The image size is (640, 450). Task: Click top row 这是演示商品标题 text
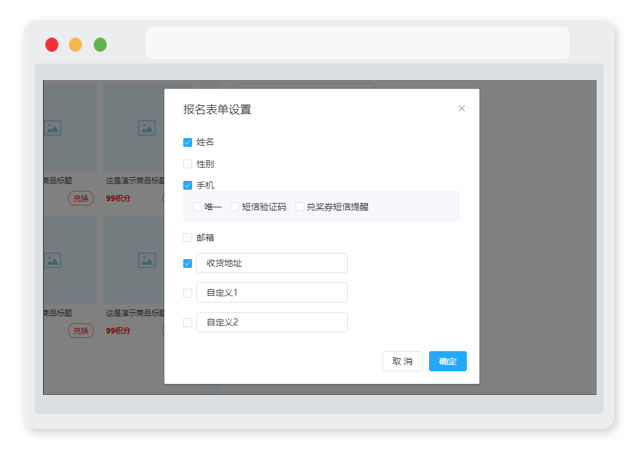tap(135, 180)
